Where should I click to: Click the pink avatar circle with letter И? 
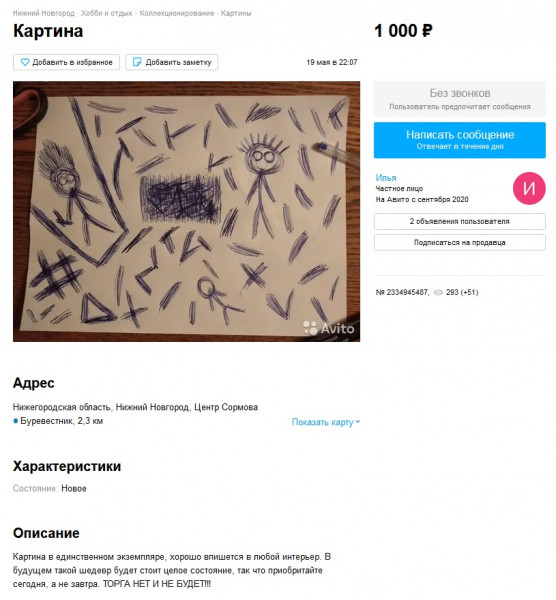point(529,188)
